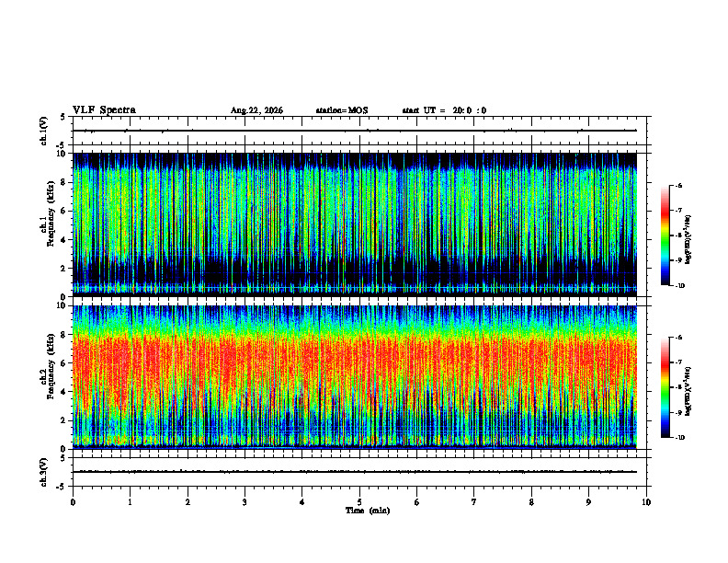Image resolution: width=728 pixels, height=563 pixels.
Task: Click the ch.2 colorbar log(PSD) units label
Action: (x=688, y=391)
